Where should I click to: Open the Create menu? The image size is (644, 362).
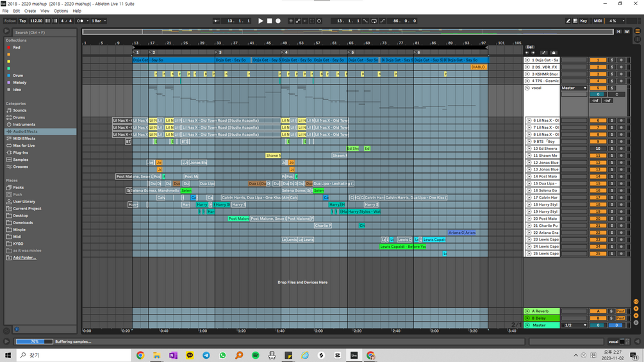click(x=30, y=11)
